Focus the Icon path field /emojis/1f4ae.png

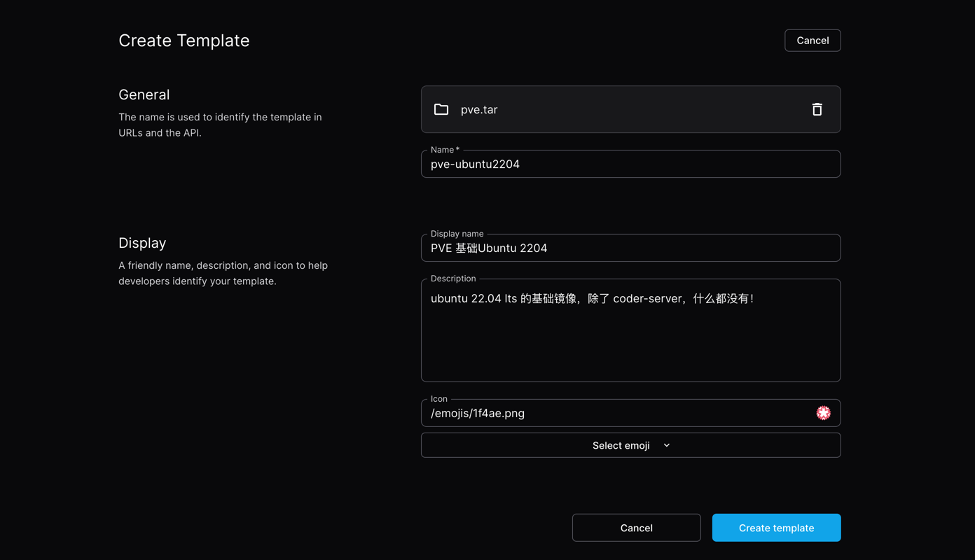616,413
